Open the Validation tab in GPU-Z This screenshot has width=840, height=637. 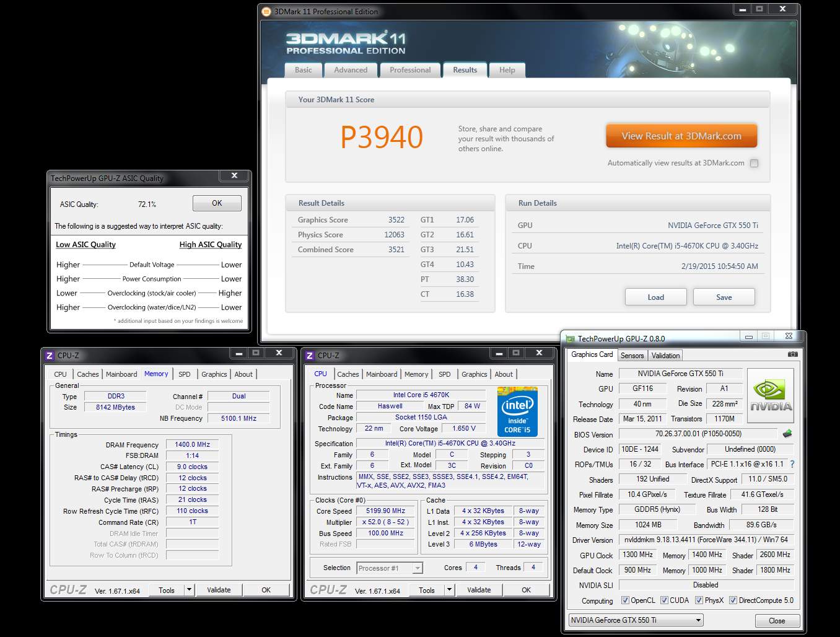[x=666, y=356]
